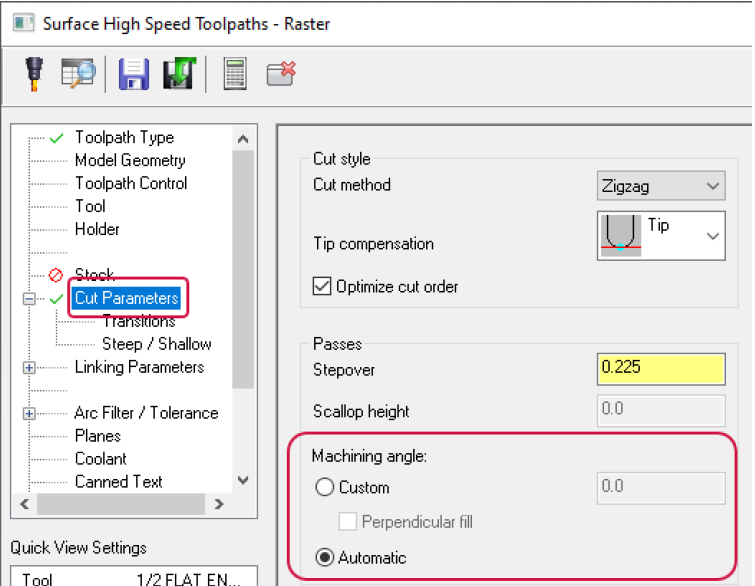Click tree horizontal scroll right arrow
The height and width of the screenshot is (586, 755).
point(219,504)
